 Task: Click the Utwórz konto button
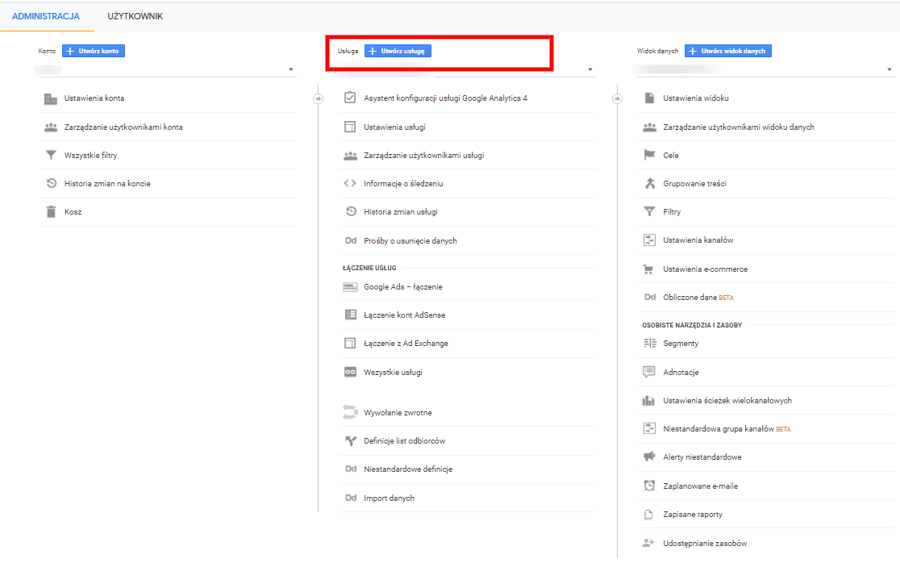pos(94,51)
